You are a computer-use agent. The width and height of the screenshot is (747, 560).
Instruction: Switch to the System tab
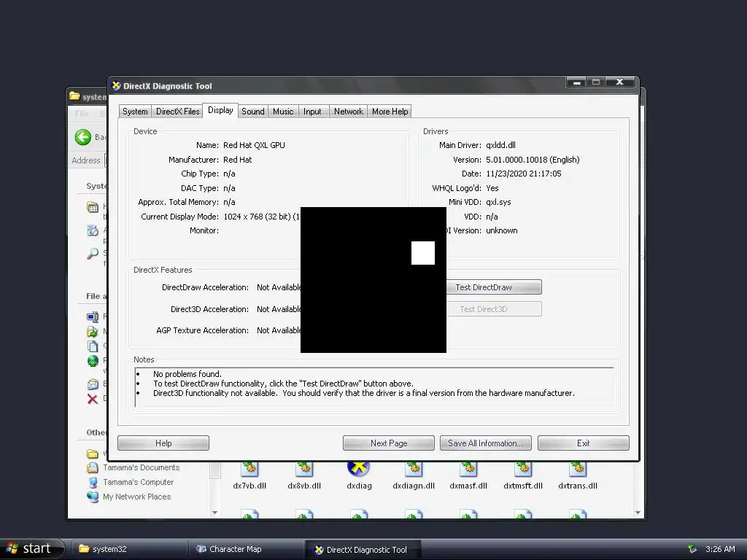135,112
